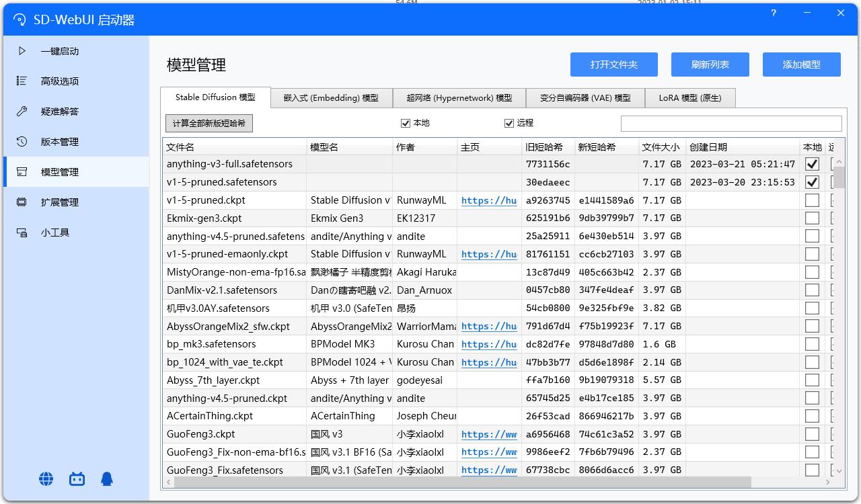Open the 嵌入式 (Embedding) 模型 tab
Viewport: 861px width, 504px height.
[330, 97]
